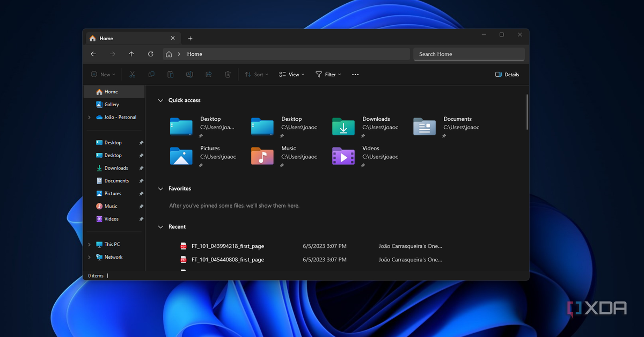
Task: Add a new tab
Action: click(190, 39)
